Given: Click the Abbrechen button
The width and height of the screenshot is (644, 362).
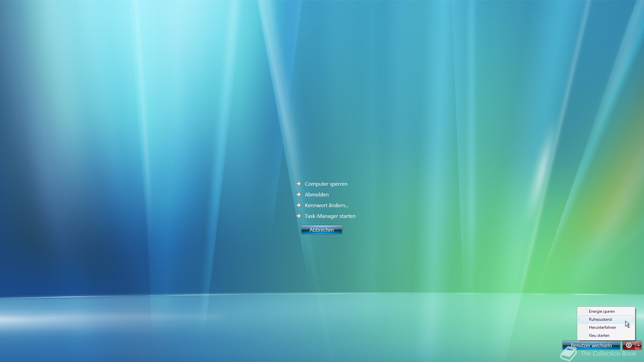Looking at the screenshot, I should click(322, 230).
